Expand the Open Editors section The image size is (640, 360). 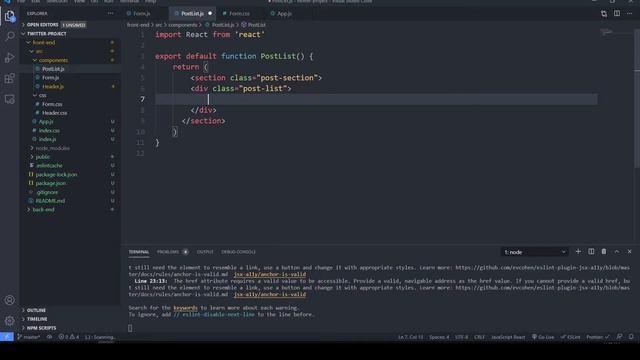pos(70,25)
